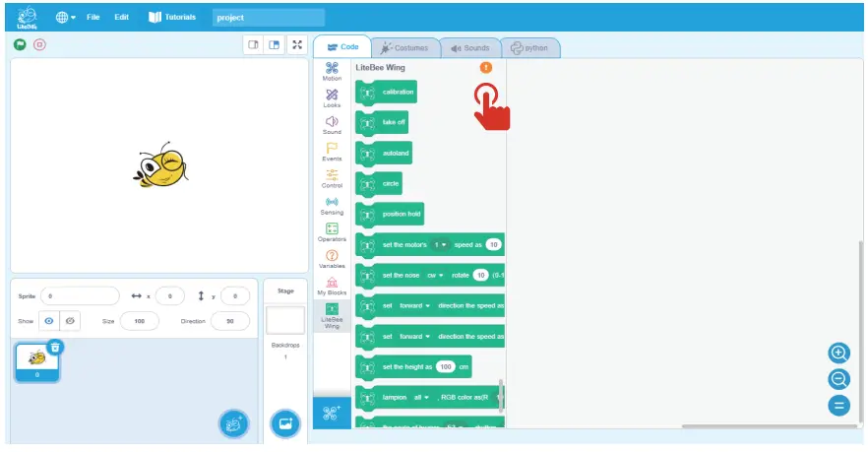Click the Sprite name field
The image size is (868, 452).
[x=80, y=296]
